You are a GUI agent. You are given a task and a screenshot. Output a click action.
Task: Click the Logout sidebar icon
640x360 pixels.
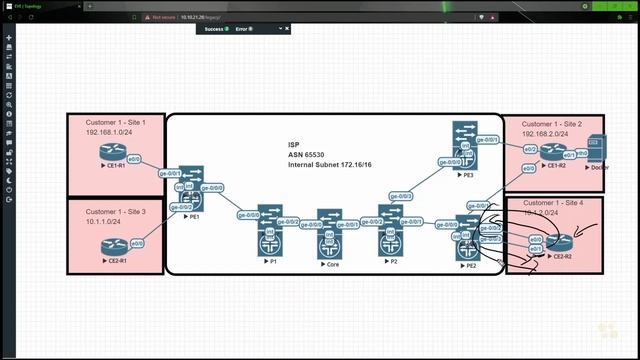click(x=9, y=200)
